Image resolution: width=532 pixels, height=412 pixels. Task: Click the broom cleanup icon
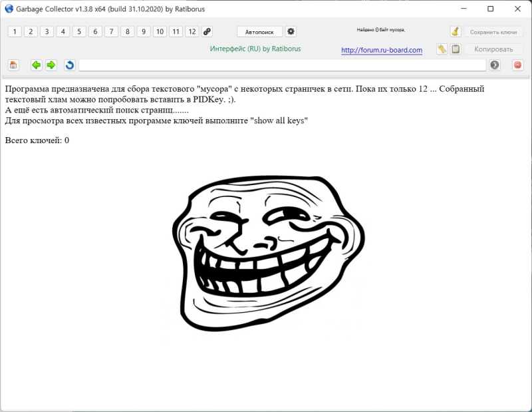click(456, 31)
